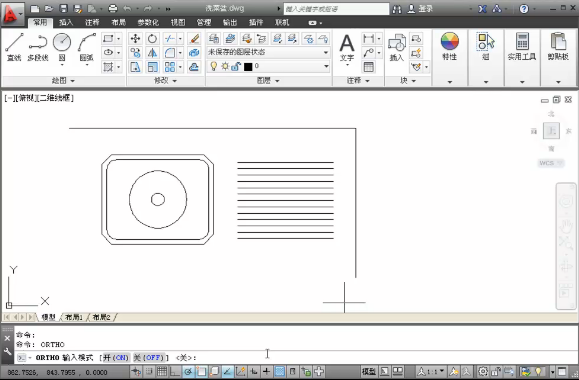
Task: Open the 注释 (Annotate) ribbon tab
Action: click(x=92, y=23)
